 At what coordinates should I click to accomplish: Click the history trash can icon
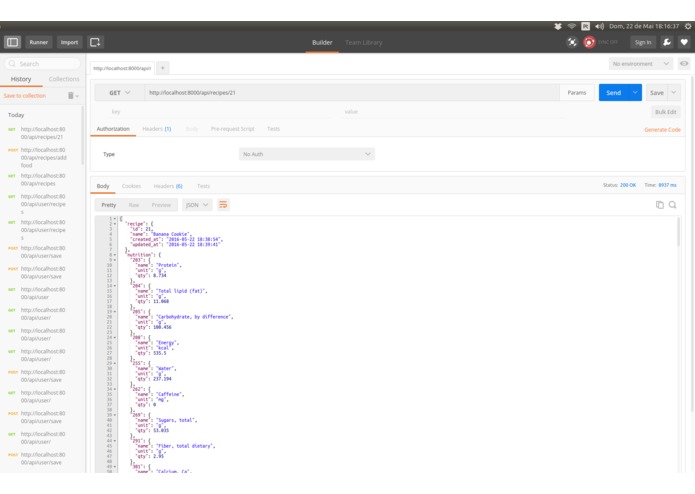pos(70,96)
